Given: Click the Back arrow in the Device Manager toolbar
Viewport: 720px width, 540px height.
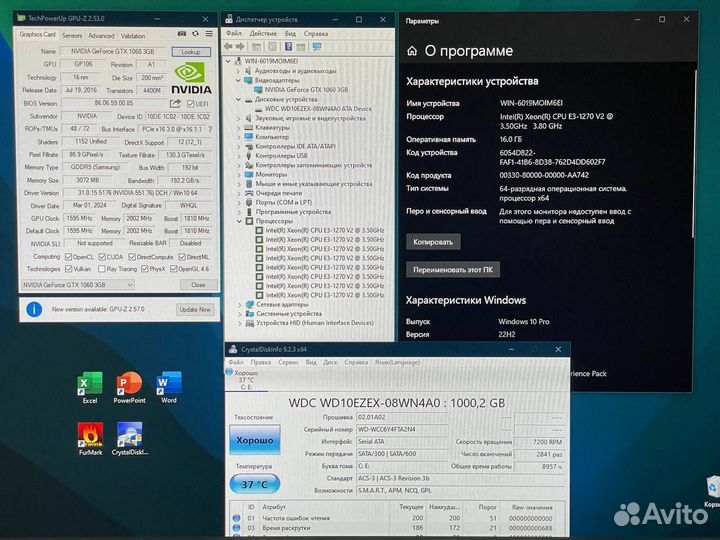Looking at the screenshot, I should 228,46.
